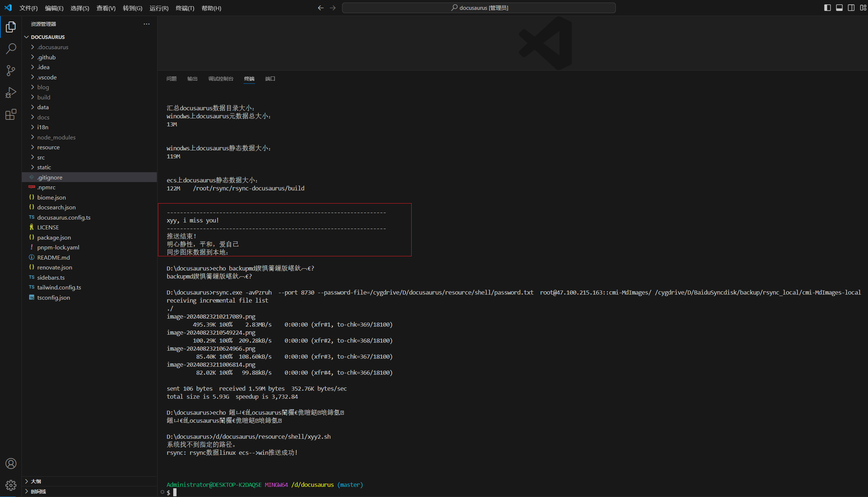Open the renovate.json file

pos(89,267)
